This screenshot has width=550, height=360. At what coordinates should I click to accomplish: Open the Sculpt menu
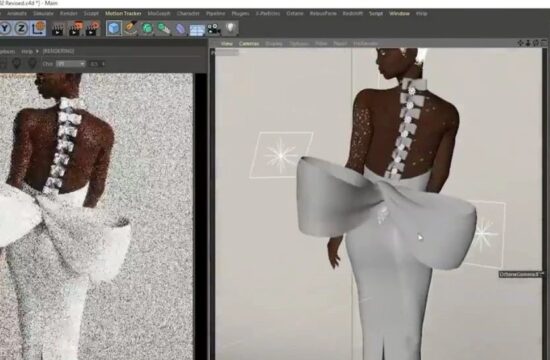pyautogui.click(x=91, y=14)
